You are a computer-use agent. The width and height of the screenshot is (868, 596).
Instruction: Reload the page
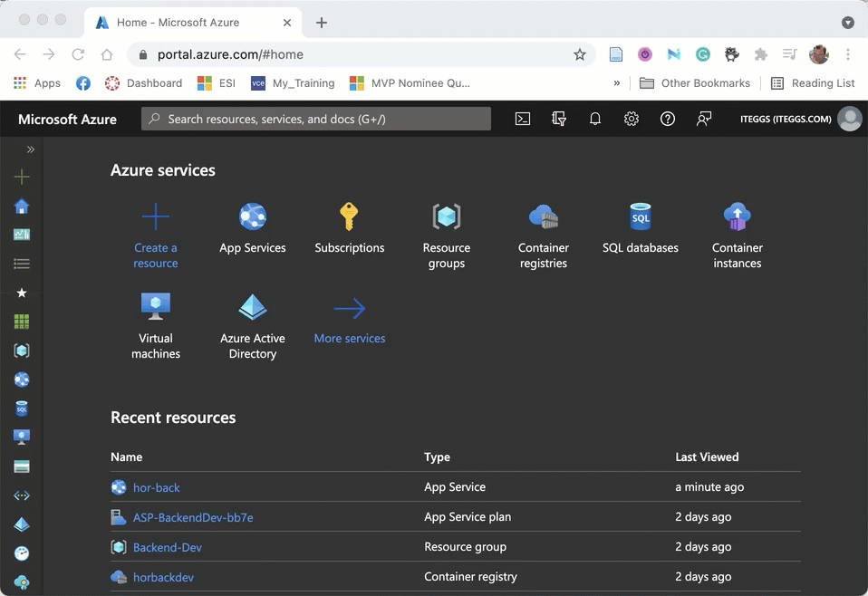78,54
